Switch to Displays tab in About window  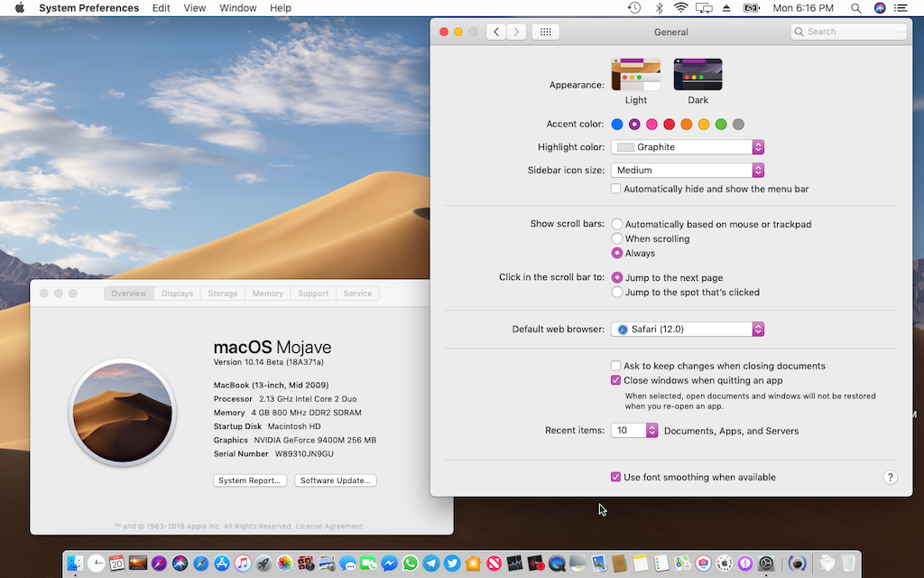pyautogui.click(x=178, y=294)
